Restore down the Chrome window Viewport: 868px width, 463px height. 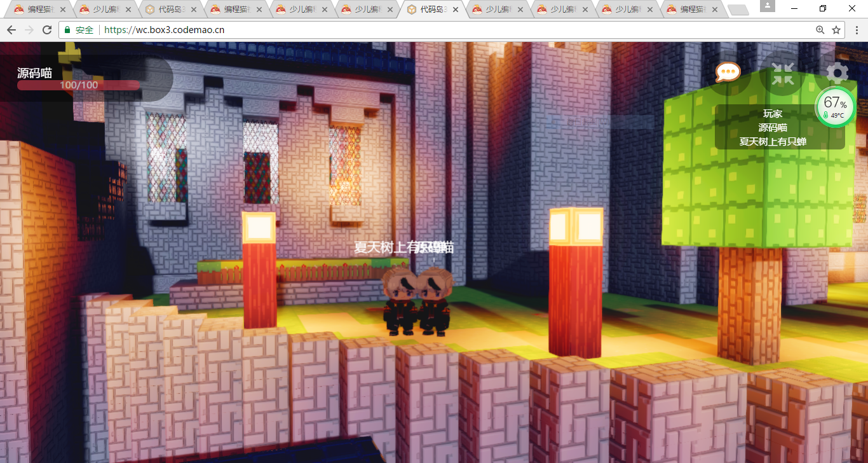(823, 8)
